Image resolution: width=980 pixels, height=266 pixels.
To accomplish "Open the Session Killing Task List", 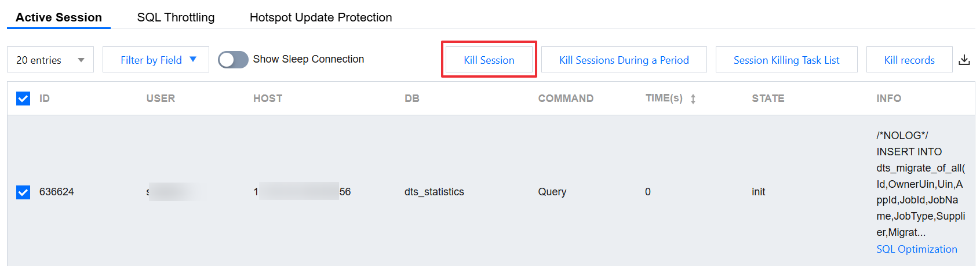I will pos(786,60).
